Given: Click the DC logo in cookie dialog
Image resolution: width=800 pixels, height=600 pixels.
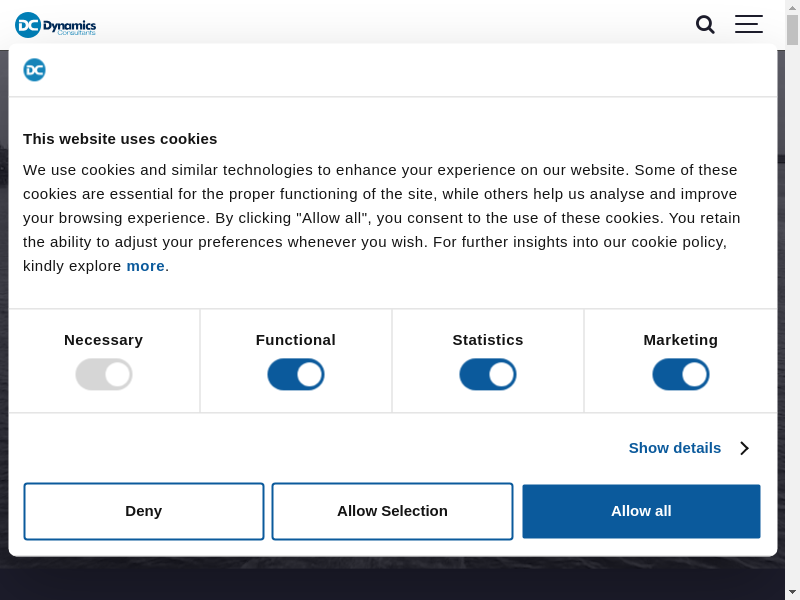Looking at the screenshot, I should (35, 70).
